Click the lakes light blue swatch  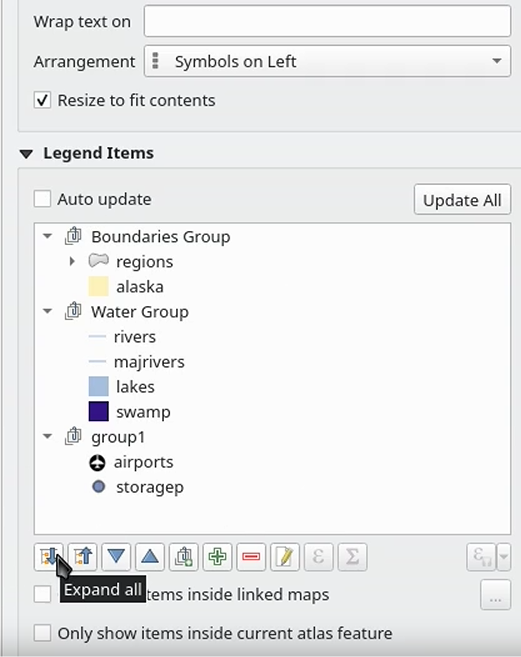(x=98, y=386)
